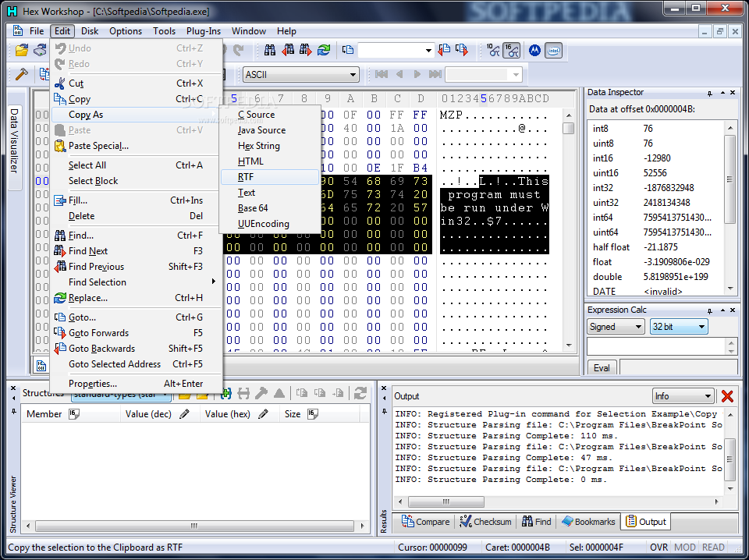Click the Open drive disk icon in toolbar
749x560 pixels.
(x=40, y=50)
